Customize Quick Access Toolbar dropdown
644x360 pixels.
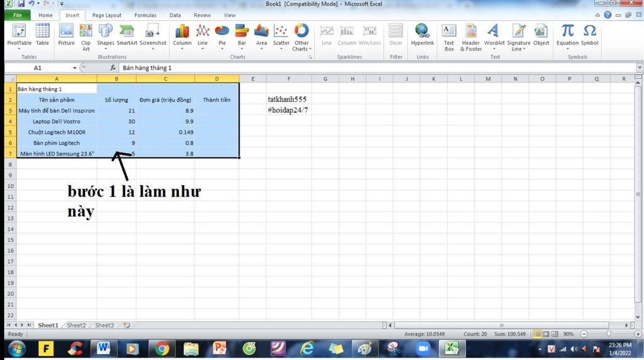(x=62, y=4)
